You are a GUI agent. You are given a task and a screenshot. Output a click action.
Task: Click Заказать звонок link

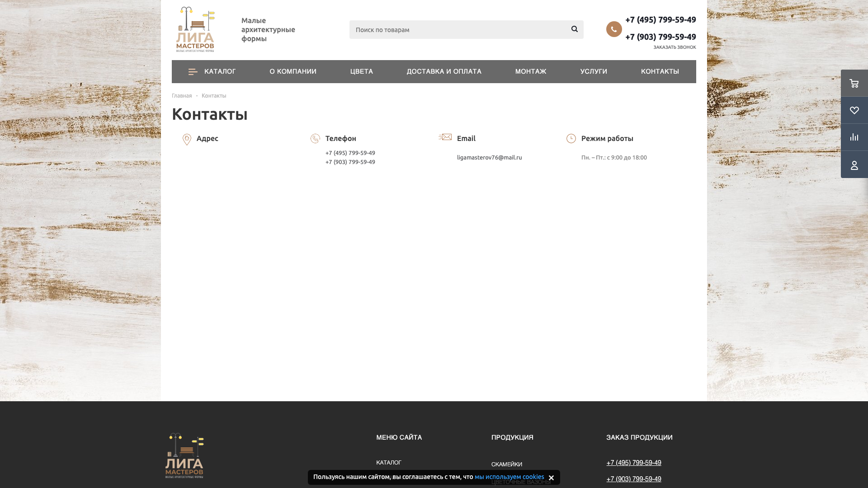coord(675,47)
